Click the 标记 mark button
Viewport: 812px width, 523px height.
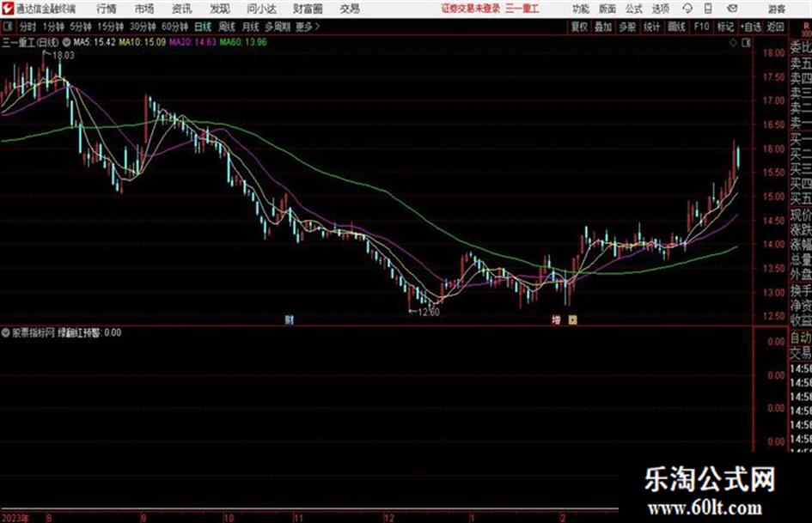(725, 27)
